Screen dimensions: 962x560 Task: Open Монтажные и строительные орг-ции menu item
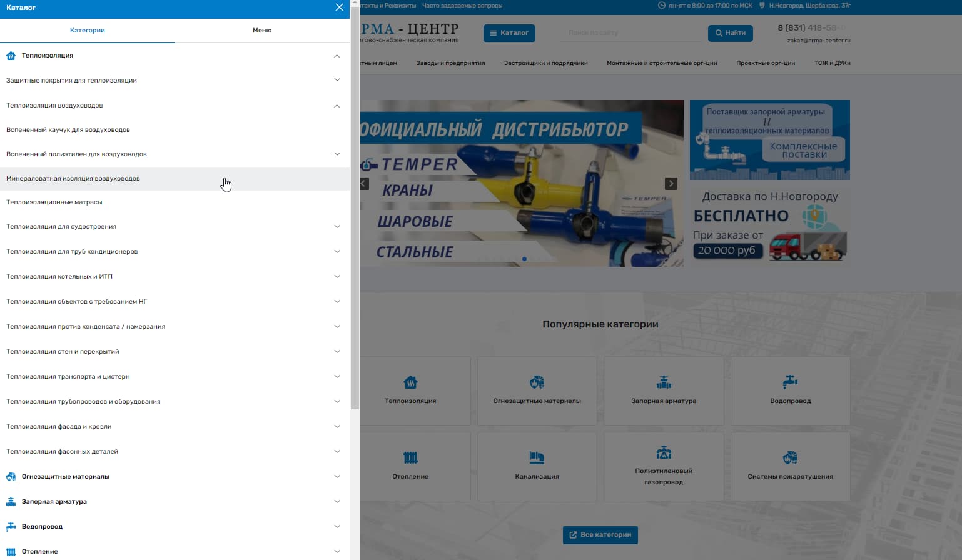(662, 63)
